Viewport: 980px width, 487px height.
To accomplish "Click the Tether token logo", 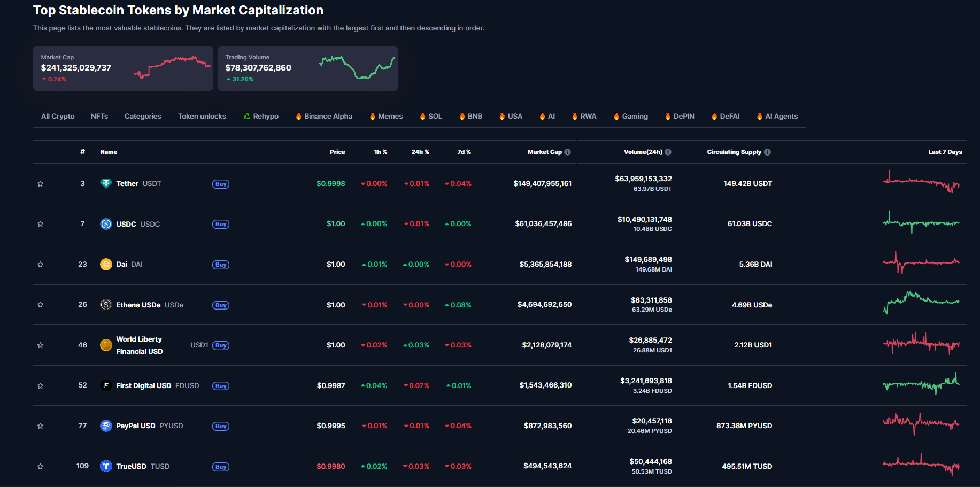I will tap(106, 183).
